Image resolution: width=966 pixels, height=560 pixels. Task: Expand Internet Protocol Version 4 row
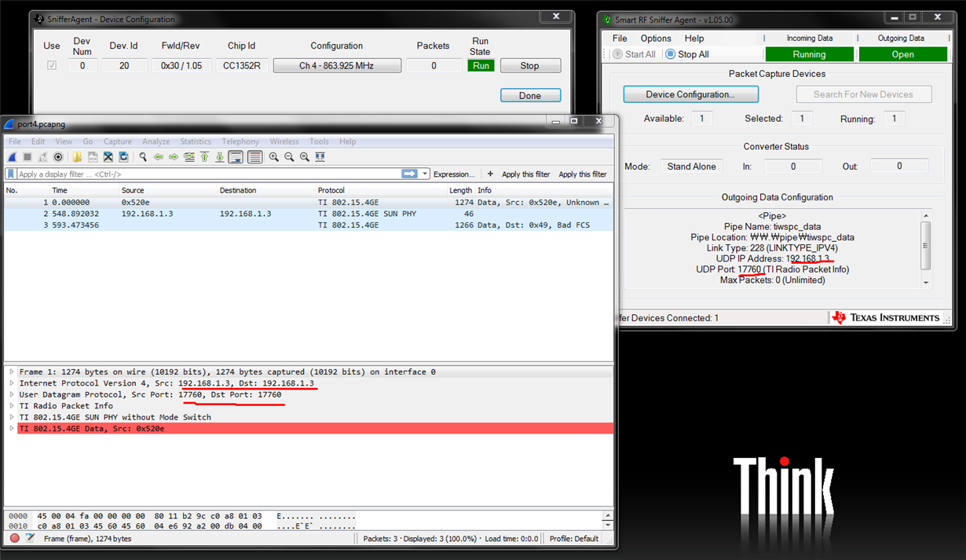point(12,383)
